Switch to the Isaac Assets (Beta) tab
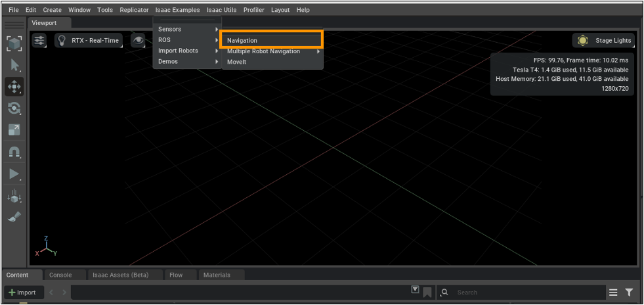This screenshot has height=305, width=644. click(x=125, y=275)
